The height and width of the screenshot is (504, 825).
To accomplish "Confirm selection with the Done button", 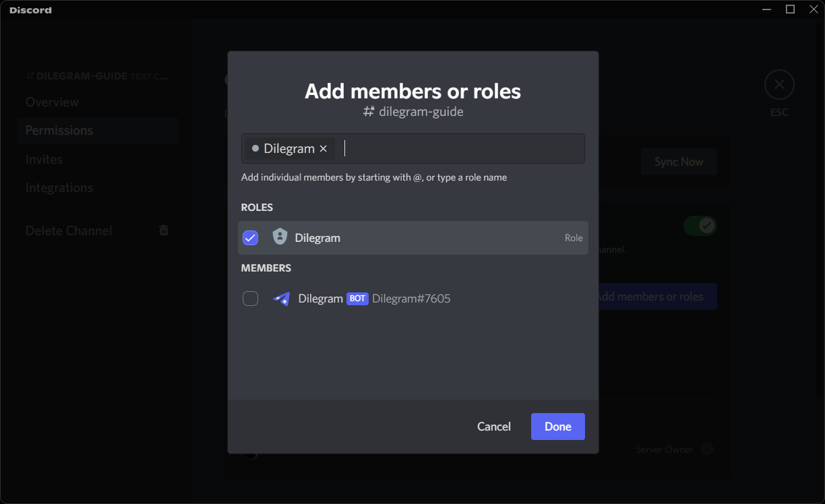I will [558, 427].
